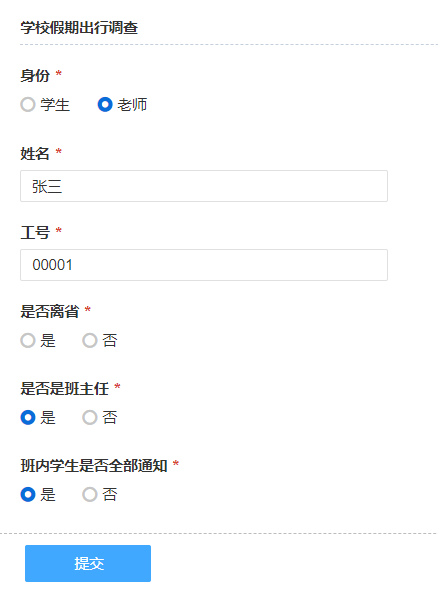438x595 pixels.
Task: Click the red asterisk beside 身份
Action: 58,73
